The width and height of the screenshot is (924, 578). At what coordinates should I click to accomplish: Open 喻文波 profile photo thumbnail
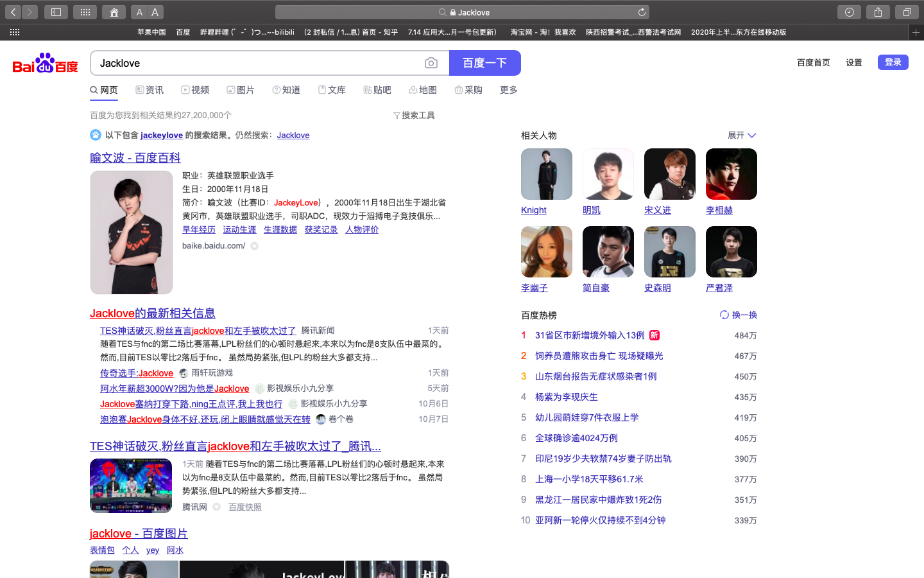click(132, 232)
